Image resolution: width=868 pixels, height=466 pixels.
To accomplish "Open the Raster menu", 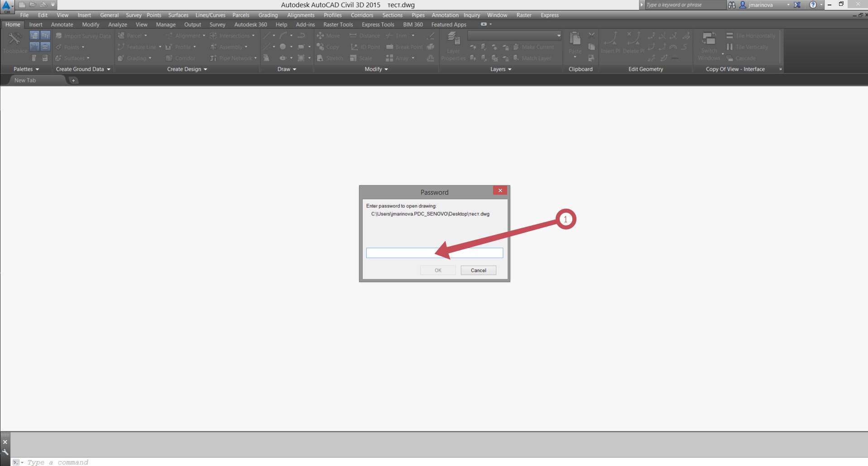I will (524, 15).
